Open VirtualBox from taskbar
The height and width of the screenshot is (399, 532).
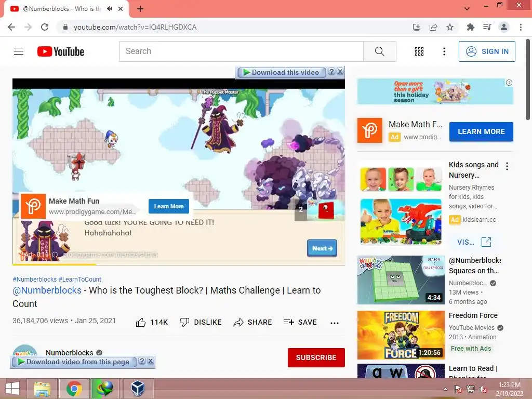click(x=137, y=389)
